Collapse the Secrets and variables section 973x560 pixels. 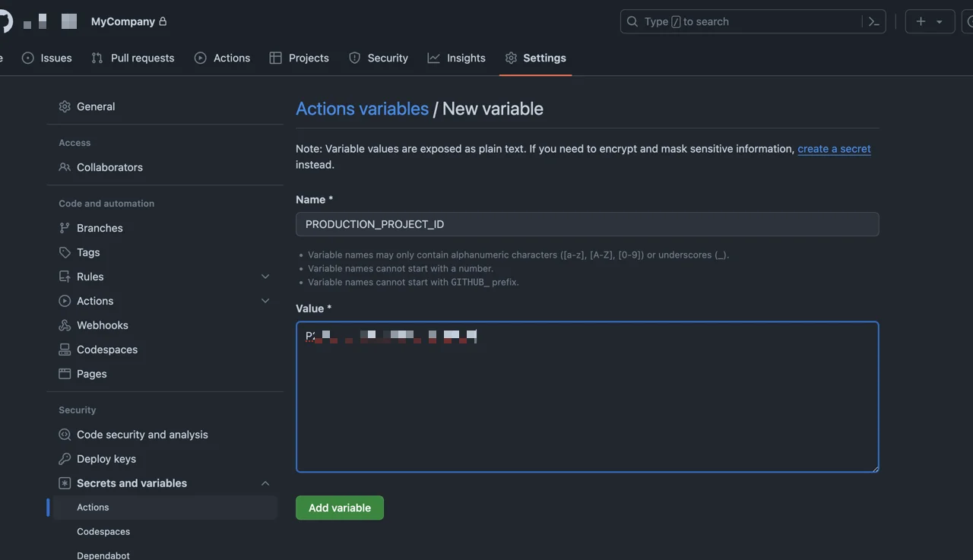click(x=265, y=483)
